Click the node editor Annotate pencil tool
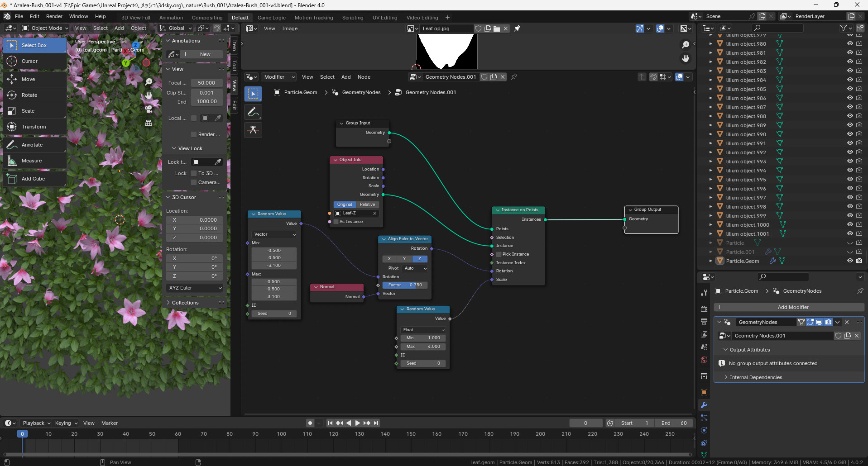This screenshot has width=868, height=466. [x=253, y=112]
